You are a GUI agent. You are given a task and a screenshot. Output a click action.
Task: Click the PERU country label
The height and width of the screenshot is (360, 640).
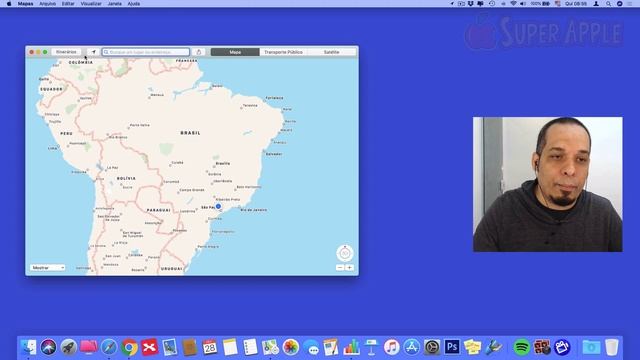point(67,133)
